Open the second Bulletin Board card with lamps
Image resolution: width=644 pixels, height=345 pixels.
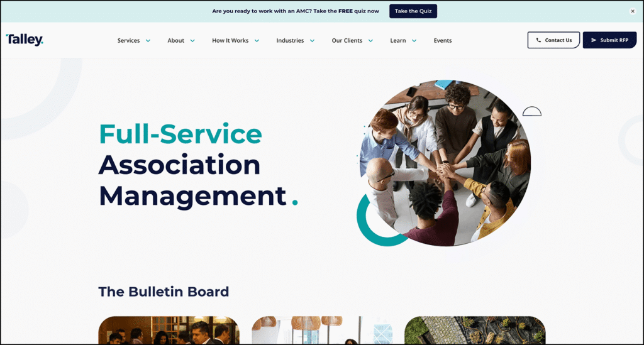322,330
